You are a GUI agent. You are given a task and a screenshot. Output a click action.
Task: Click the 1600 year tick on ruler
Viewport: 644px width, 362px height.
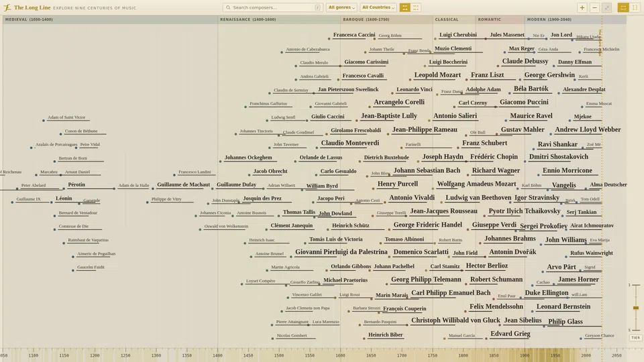[340, 355]
